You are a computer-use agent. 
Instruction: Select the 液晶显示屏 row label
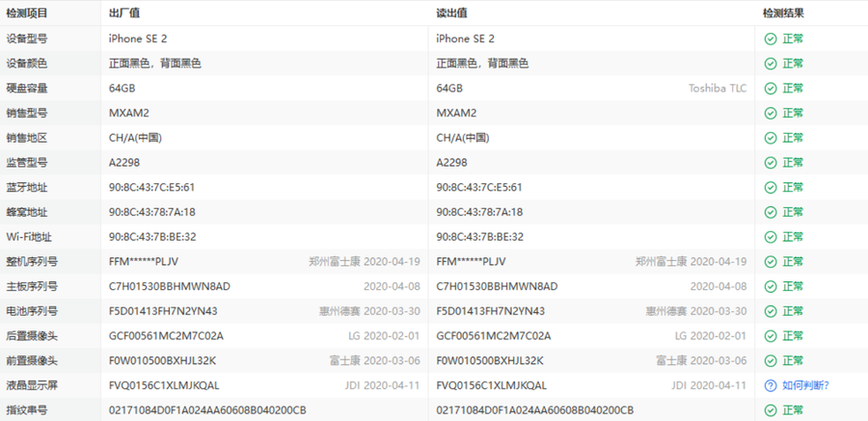click(32, 385)
